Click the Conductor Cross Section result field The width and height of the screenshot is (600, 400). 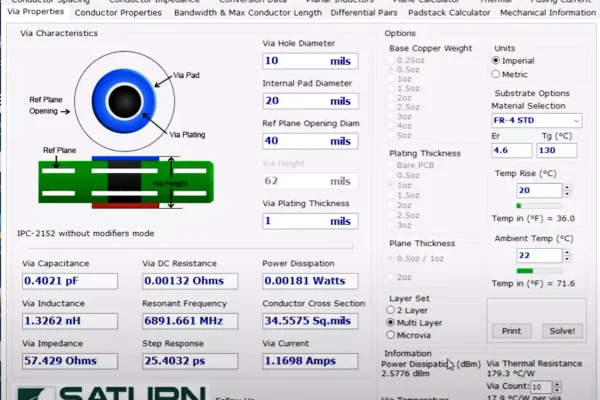[310, 321]
